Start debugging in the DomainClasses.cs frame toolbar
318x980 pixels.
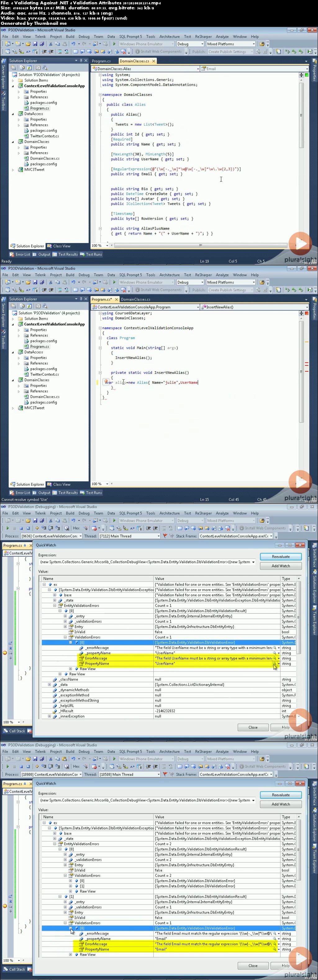(114, 44)
